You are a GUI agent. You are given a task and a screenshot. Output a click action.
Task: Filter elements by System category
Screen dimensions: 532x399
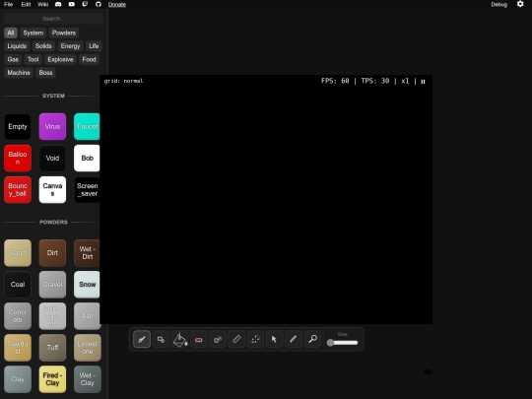click(33, 33)
